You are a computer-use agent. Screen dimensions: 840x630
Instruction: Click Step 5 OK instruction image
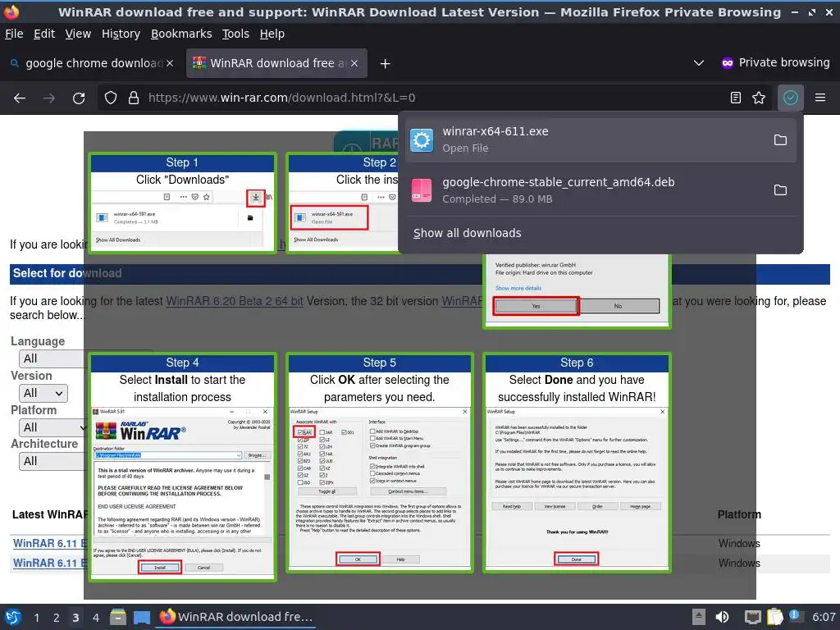click(380, 463)
